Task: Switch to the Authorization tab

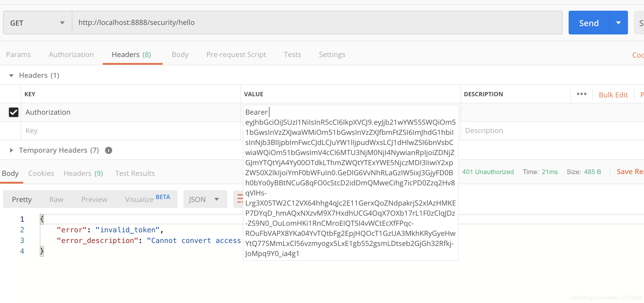Action: click(71, 55)
